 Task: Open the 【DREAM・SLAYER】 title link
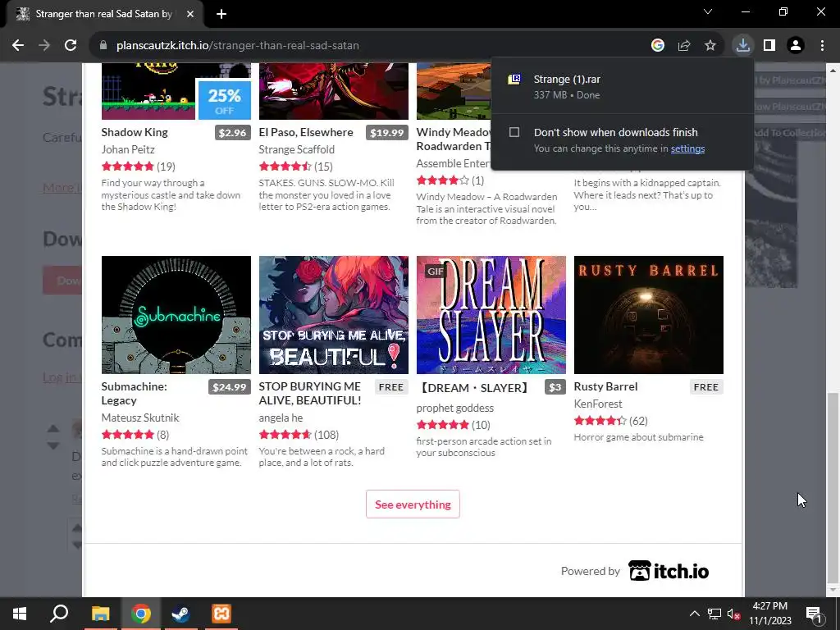coord(473,388)
